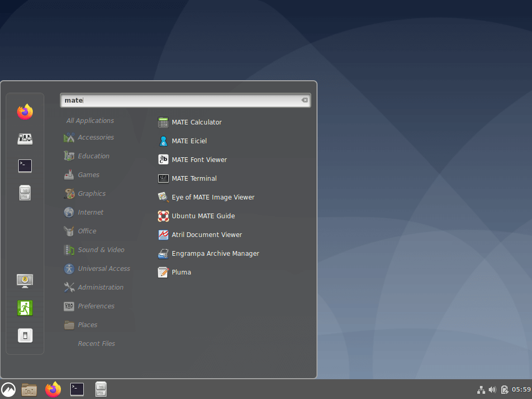The image size is (532, 399).
Task: Click the green Log Out icon
Action: tap(25, 308)
